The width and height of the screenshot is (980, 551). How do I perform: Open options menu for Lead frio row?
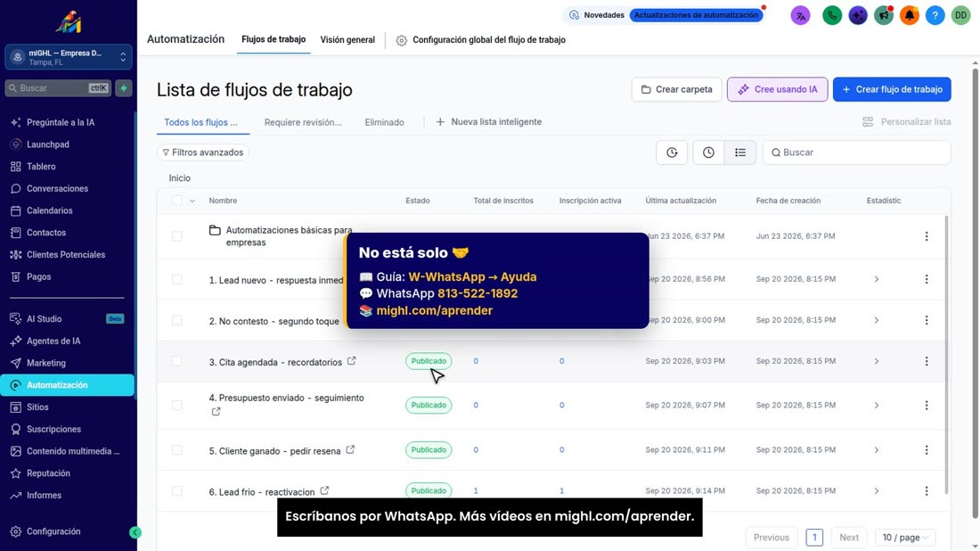[927, 491]
